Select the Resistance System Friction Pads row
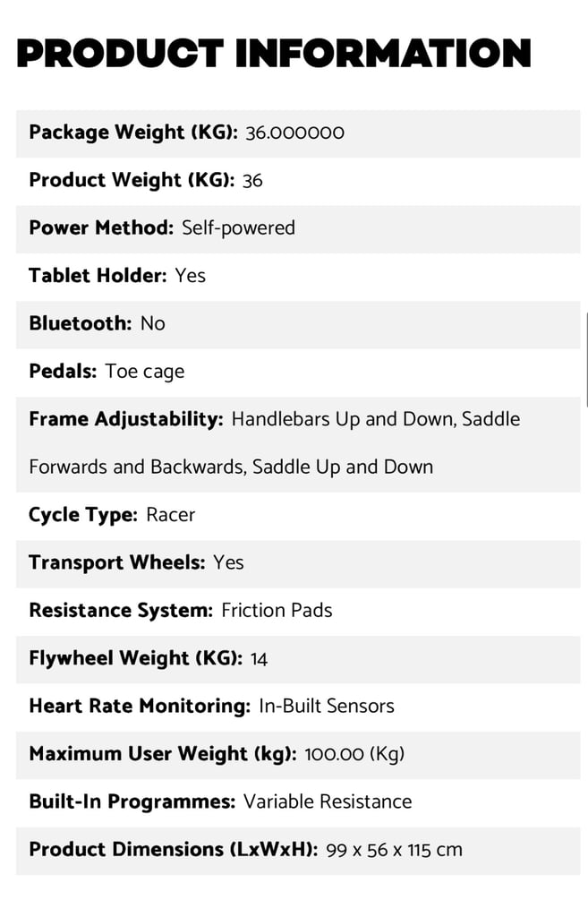588x917 pixels. (x=298, y=613)
